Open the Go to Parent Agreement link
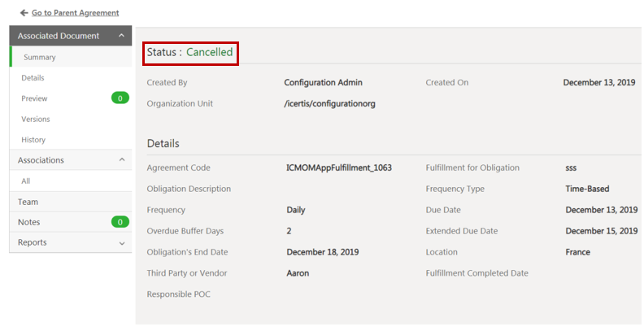 pos(75,13)
